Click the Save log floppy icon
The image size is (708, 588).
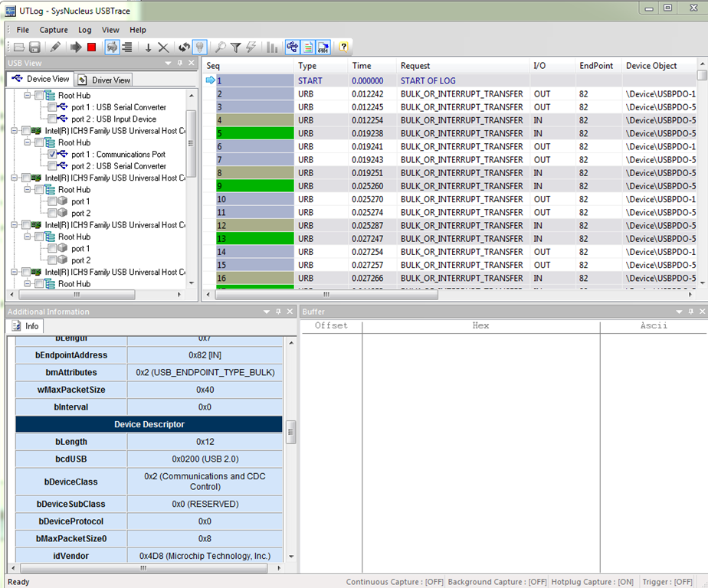34,47
